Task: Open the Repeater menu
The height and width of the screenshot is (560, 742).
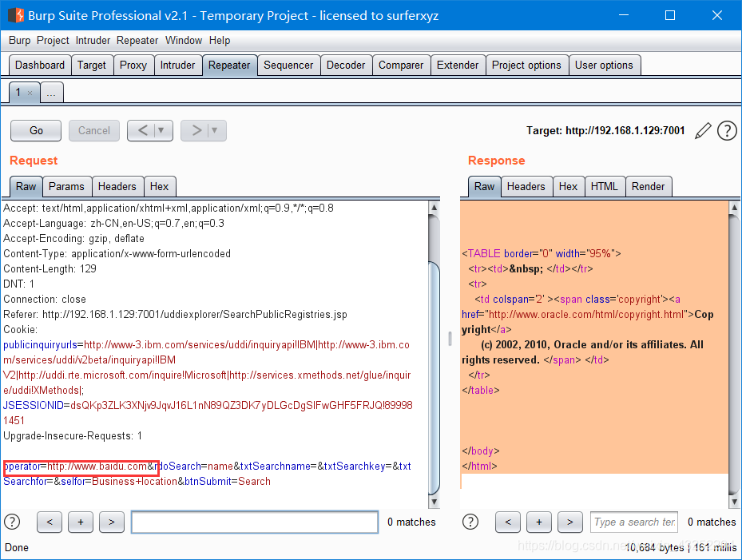Action: point(137,40)
